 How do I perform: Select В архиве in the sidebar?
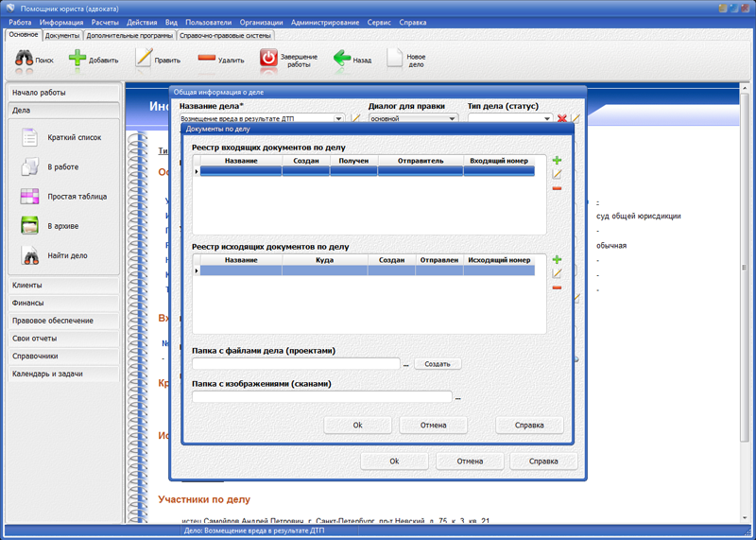click(63, 226)
